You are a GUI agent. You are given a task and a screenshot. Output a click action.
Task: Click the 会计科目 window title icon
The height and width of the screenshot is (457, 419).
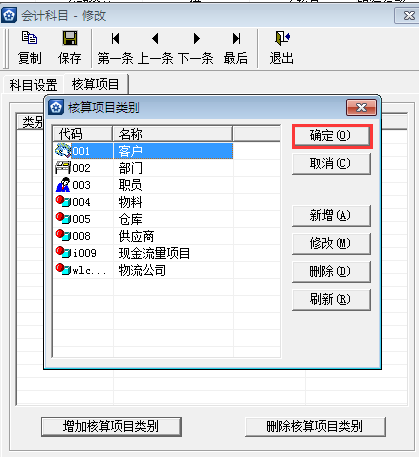(9, 15)
